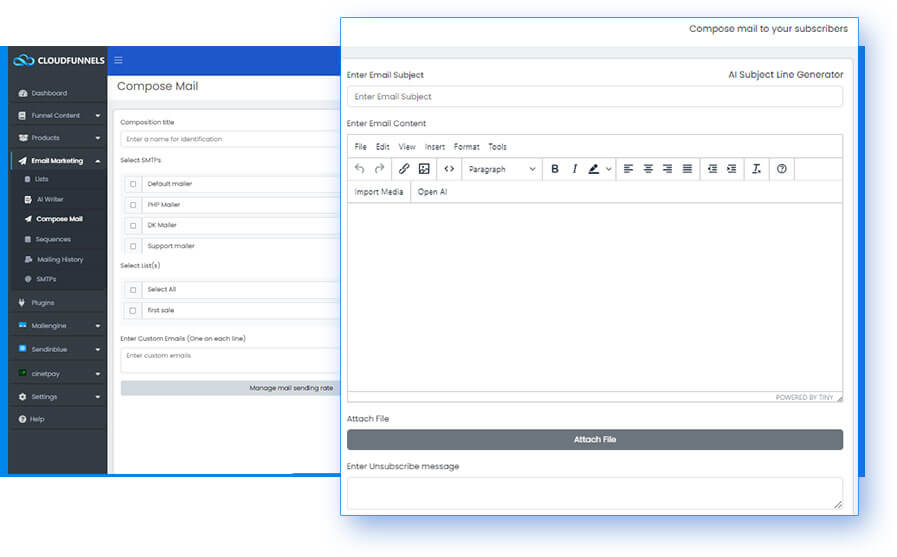
Task: Click inside the email content editor body
Action: coord(594,297)
